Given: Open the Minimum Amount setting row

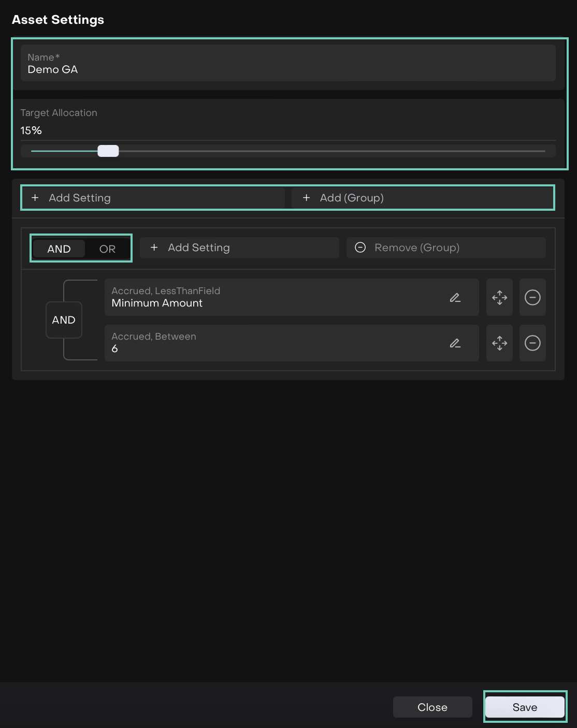Looking at the screenshot, I should click(275, 298).
